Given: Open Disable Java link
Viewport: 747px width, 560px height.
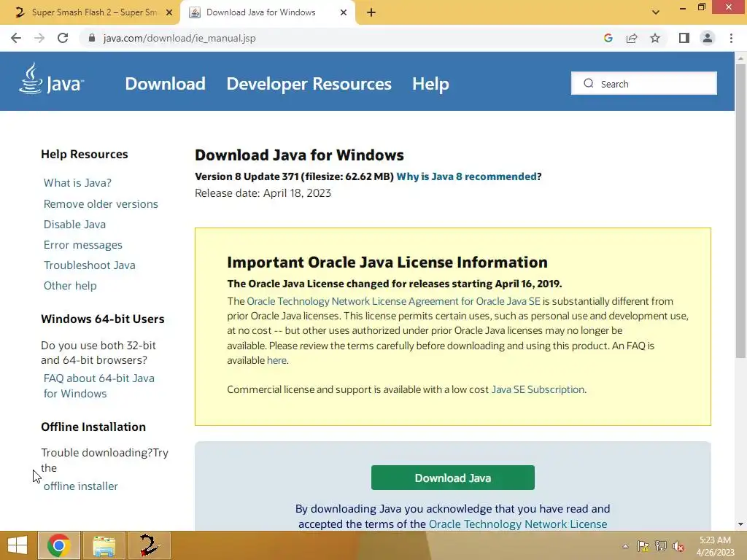Looking at the screenshot, I should [75, 225].
